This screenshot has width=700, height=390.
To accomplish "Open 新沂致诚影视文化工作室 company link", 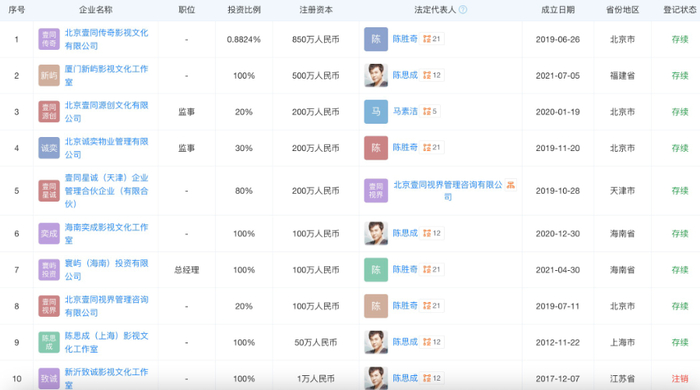I will point(106,378).
